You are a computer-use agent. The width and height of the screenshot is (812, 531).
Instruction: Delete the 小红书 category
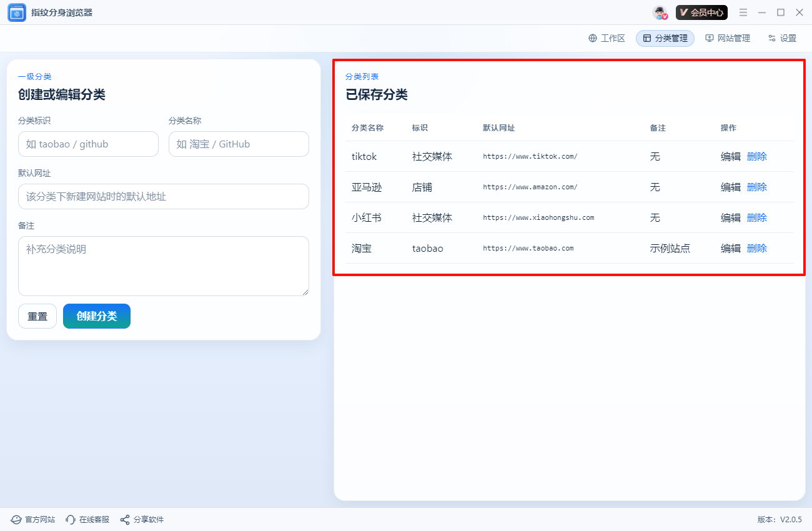757,217
